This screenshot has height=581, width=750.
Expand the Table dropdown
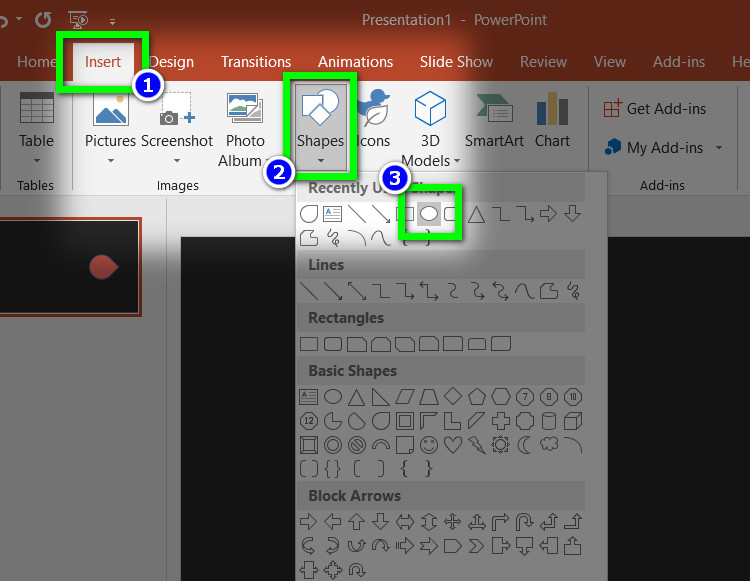click(37, 160)
